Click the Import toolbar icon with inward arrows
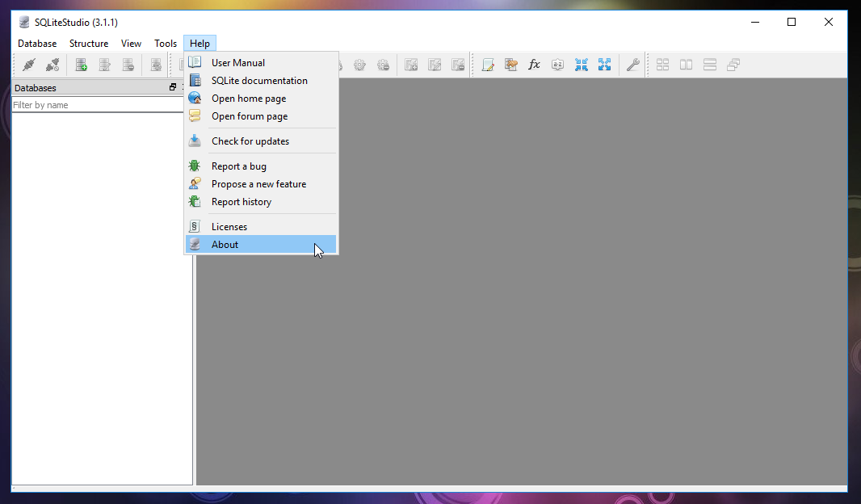The width and height of the screenshot is (861, 504). [582, 65]
